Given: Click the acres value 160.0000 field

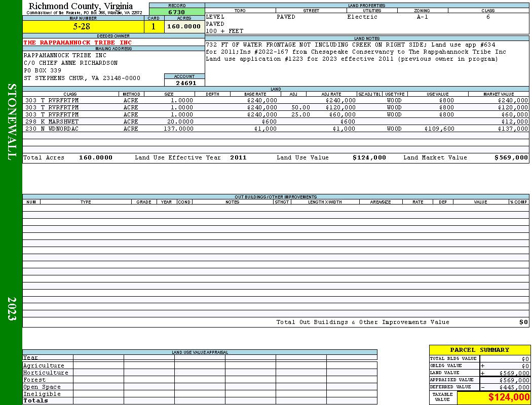Looking at the screenshot, I should [x=184, y=27].
